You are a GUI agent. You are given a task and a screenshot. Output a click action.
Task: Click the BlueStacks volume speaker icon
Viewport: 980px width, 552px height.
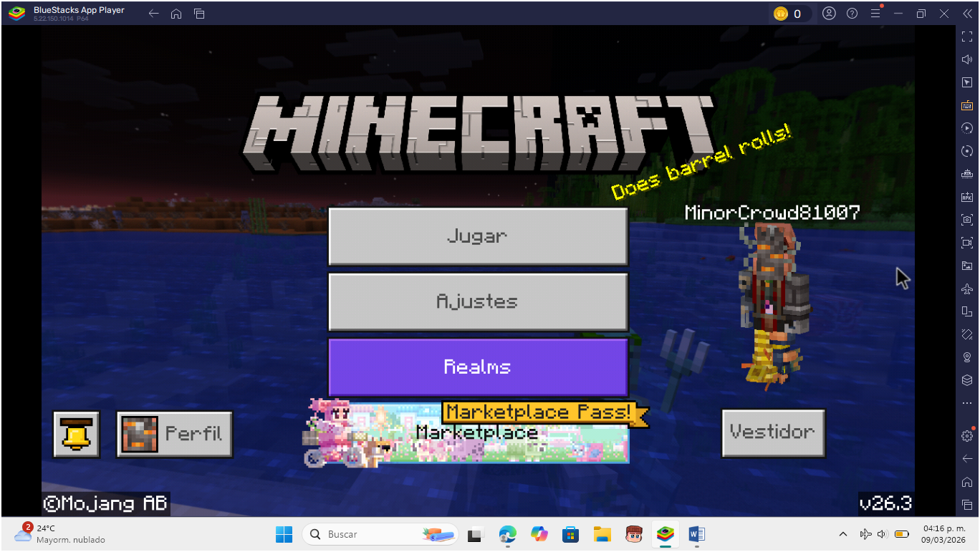(x=967, y=59)
